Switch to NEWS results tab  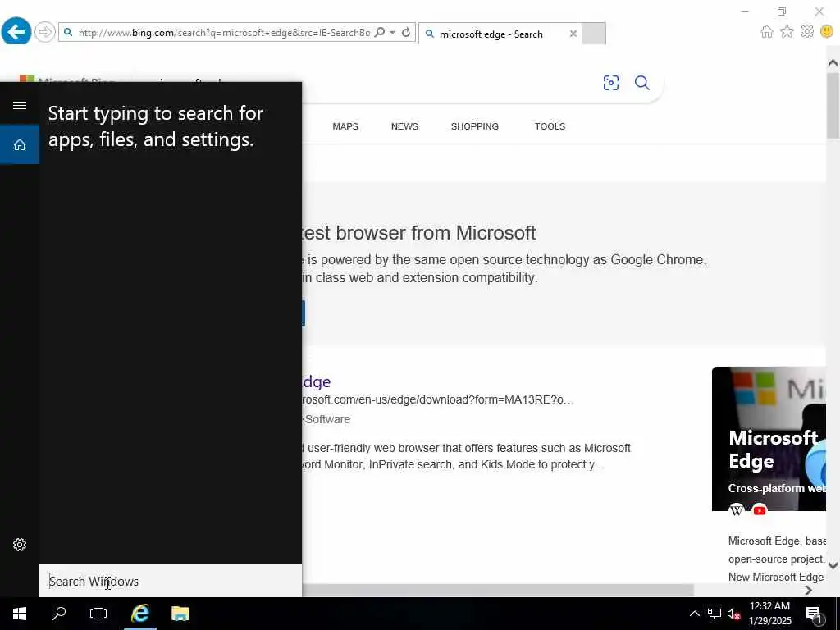point(404,126)
